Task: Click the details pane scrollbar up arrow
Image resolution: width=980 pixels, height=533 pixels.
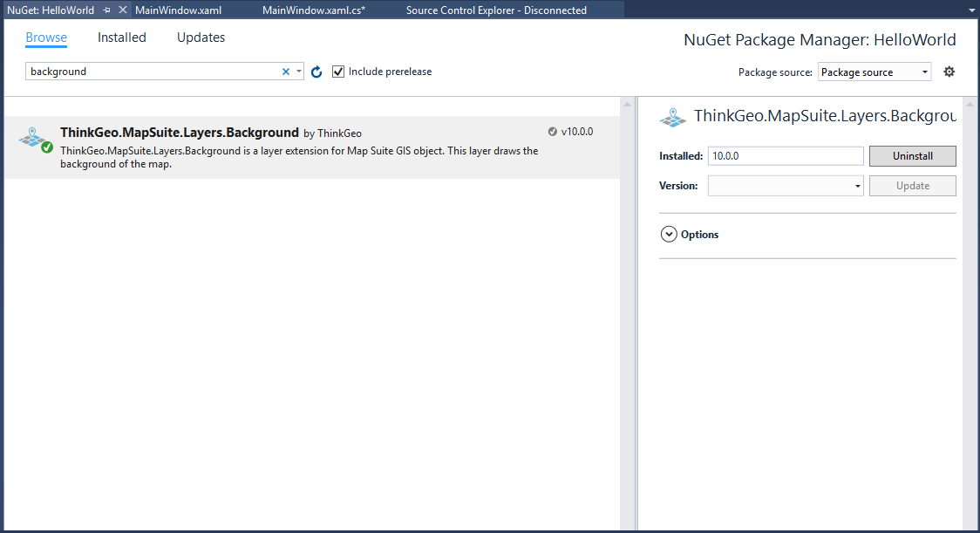Action: coord(970,105)
